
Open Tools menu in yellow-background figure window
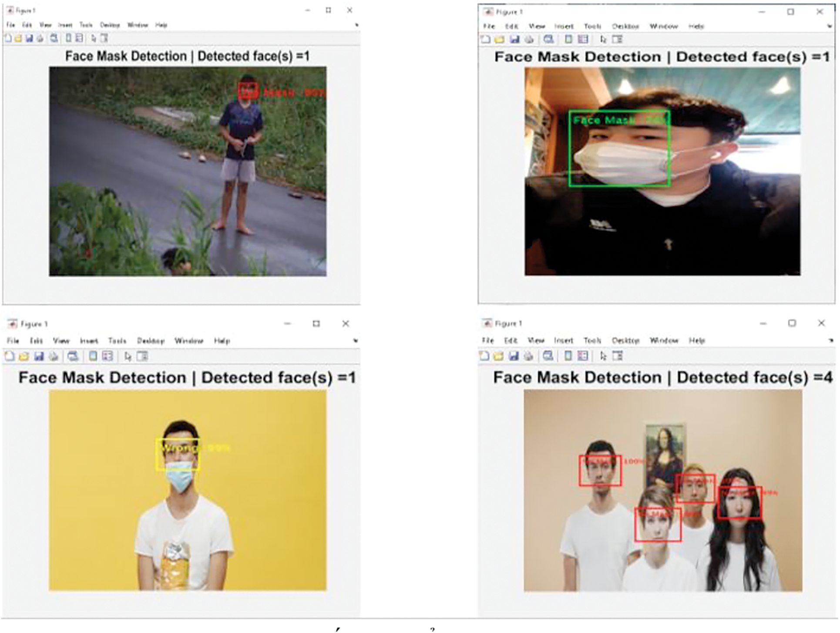(117, 341)
